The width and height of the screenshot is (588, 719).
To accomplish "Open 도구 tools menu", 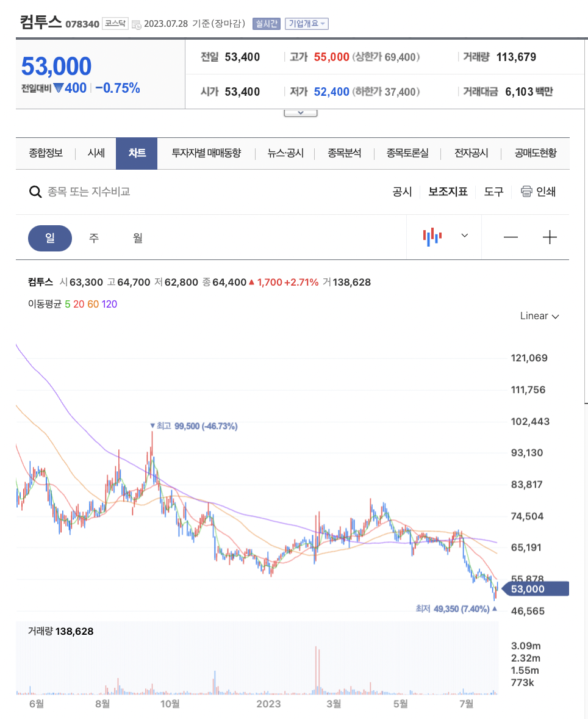I will 493,192.
